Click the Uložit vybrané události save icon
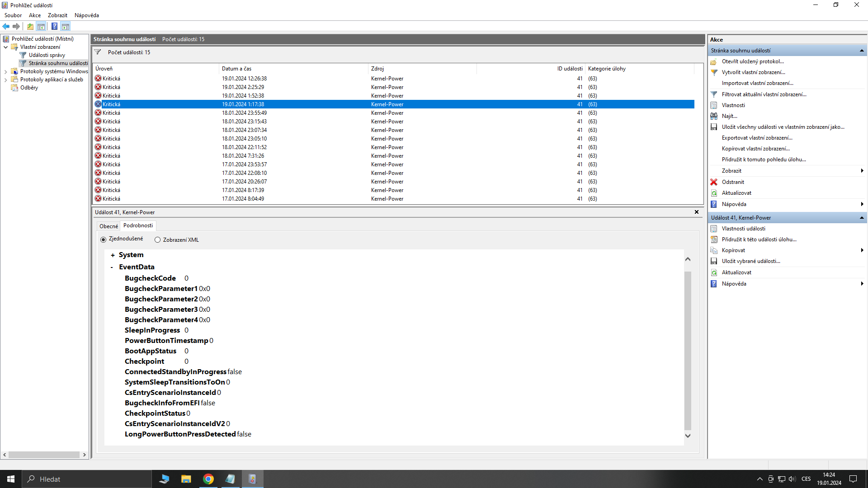Viewport: 868px width, 488px height. coord(714,261)
